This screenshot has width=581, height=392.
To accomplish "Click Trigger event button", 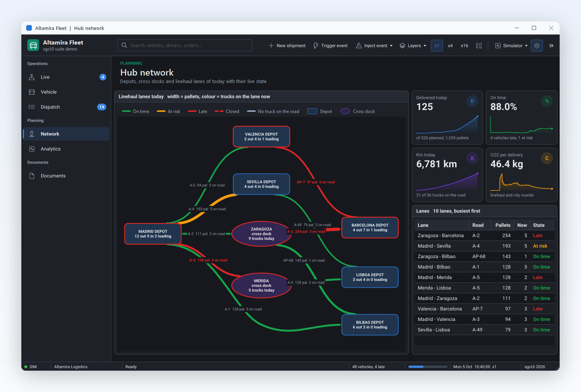I will click(331, 46).
